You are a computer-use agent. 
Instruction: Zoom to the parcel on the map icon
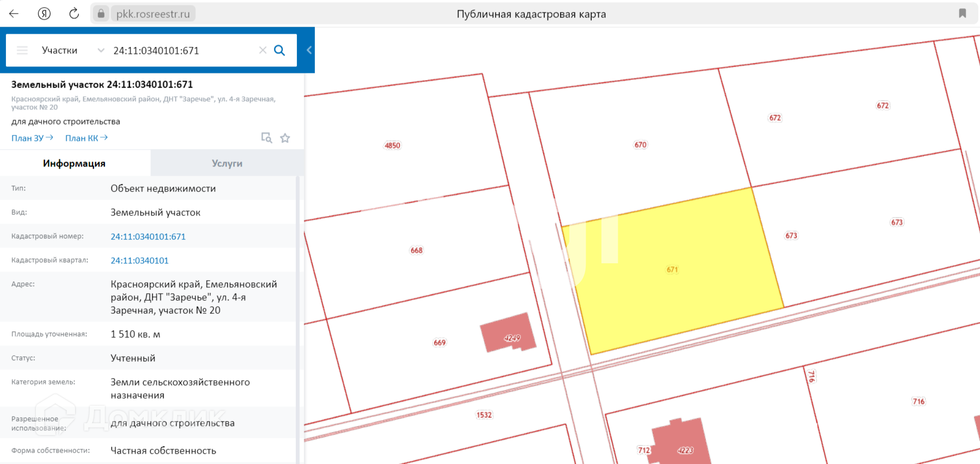(x=266, y=138)
